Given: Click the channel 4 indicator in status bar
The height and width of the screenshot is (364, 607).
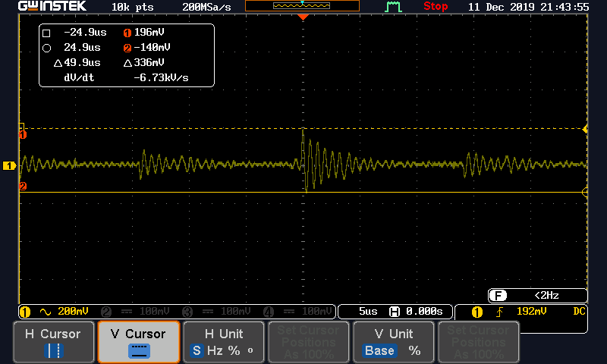Looking at the screenshot, I should (x=269, y=312).
